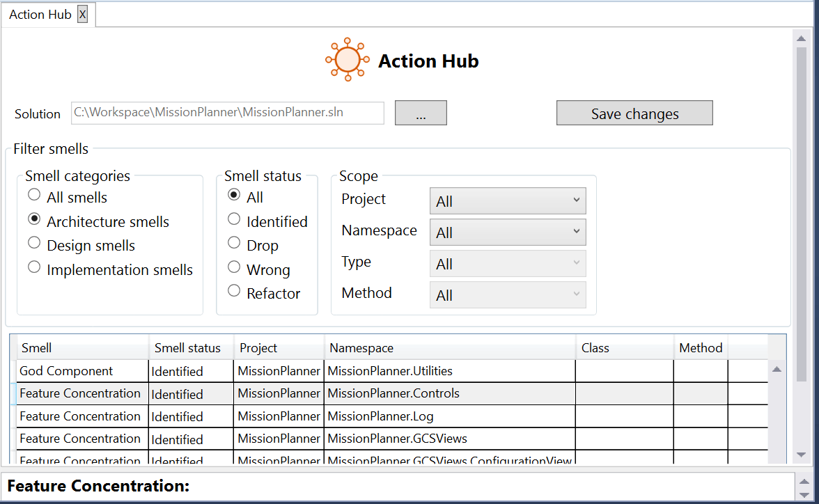The height and width of the screenshot is (504, 819).
Task: Expand the Namespace scope dropdown
Action: 508,233
